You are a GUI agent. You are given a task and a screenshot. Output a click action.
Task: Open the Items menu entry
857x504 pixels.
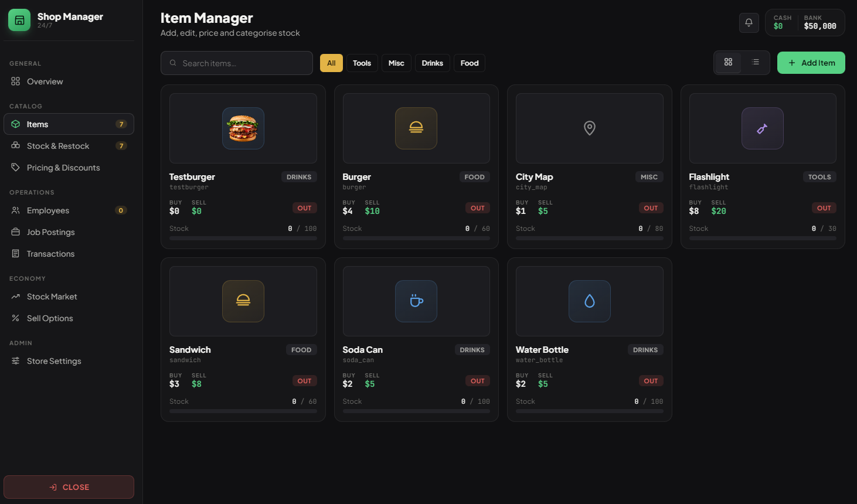69,124
